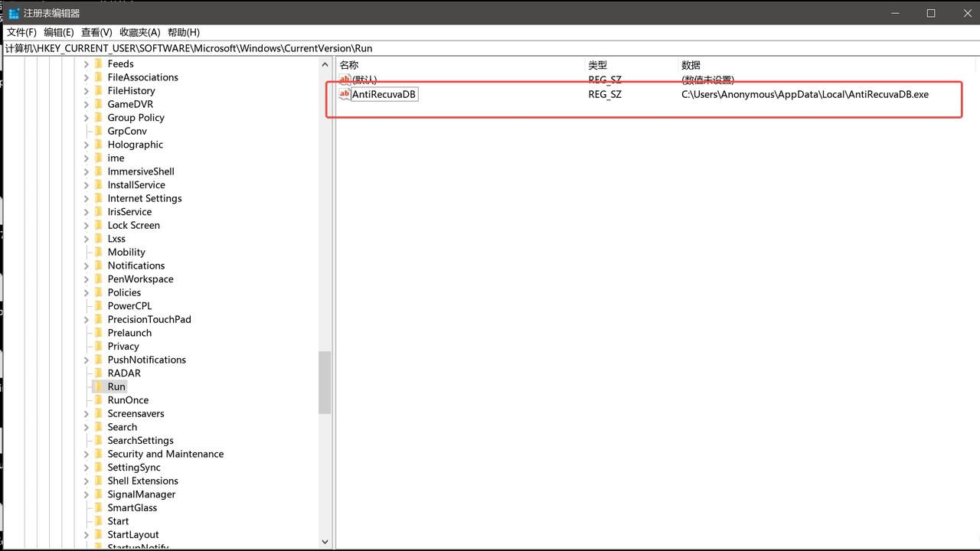Click the AntiRecuvaDB string value icon
This screenshot has width=980, height=551.
tap(345, 94)
